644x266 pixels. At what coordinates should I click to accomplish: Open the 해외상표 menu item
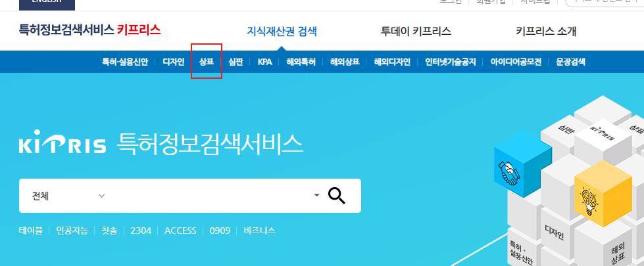coord(345,62)
